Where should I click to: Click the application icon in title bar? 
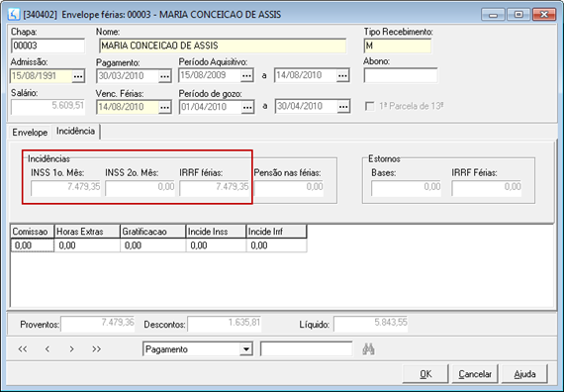14,15
